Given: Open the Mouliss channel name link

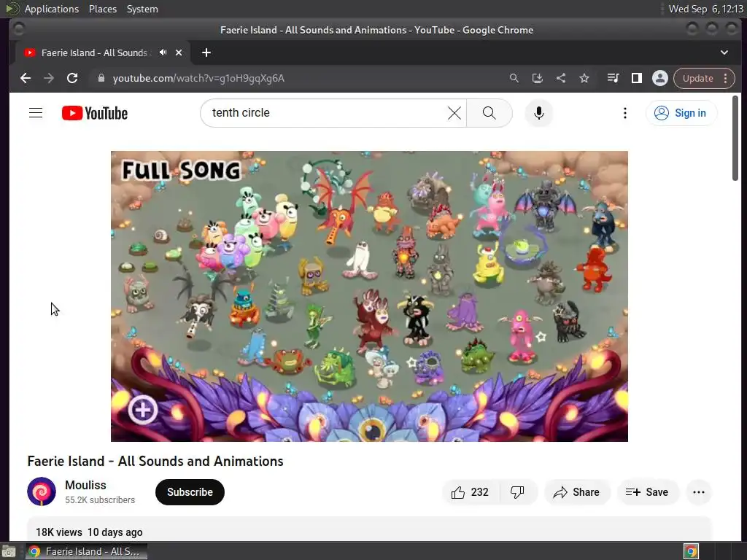Looking at the screenshot, I should point(86,485).
